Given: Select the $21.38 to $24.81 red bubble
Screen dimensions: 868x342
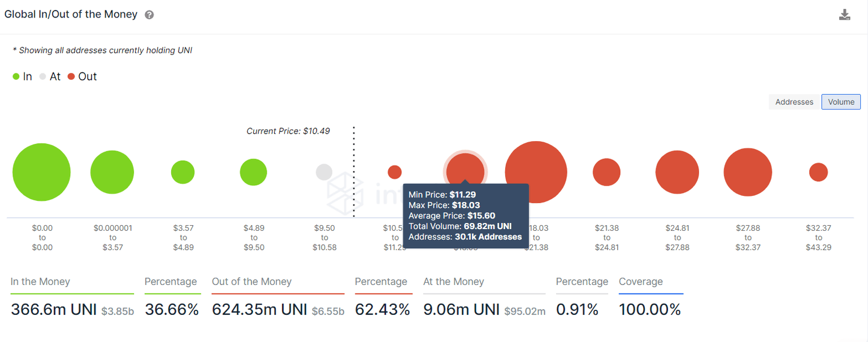Looking at the screenshot, I should [x=606, y=172].
